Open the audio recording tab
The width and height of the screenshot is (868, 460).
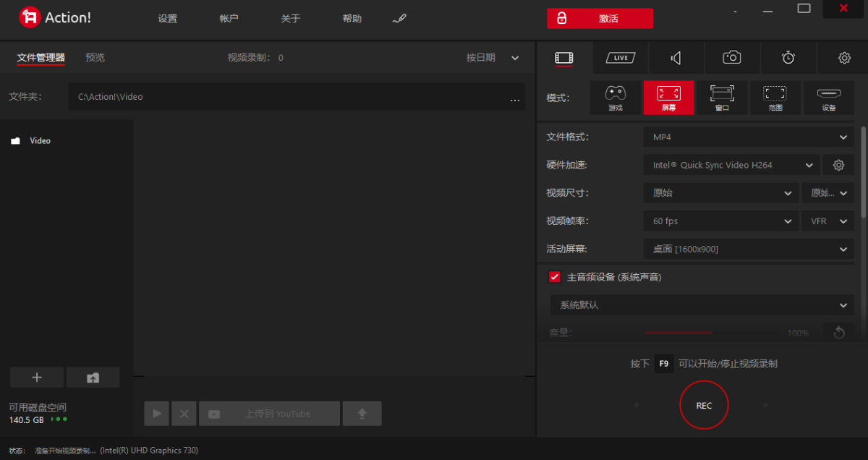(676, 58)
